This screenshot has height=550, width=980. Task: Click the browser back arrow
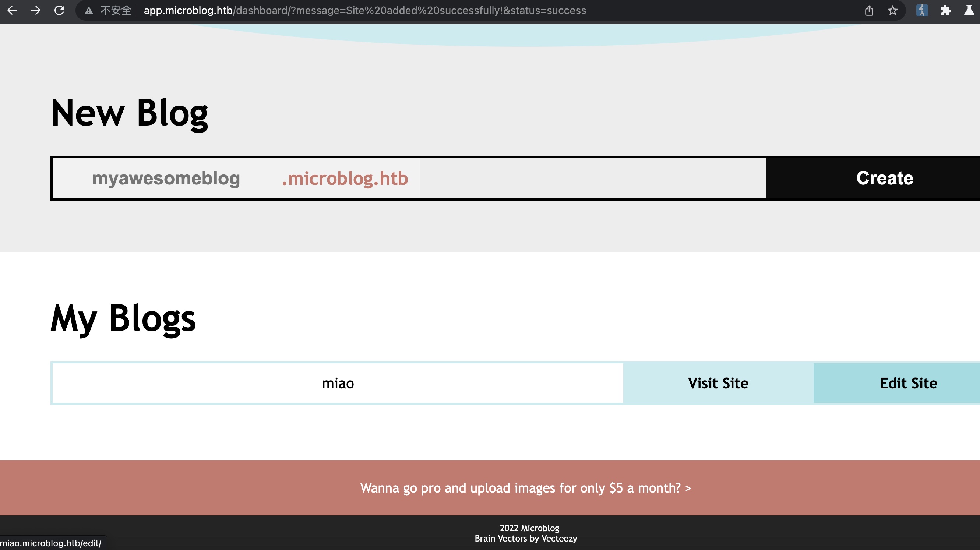coord(12,10)
